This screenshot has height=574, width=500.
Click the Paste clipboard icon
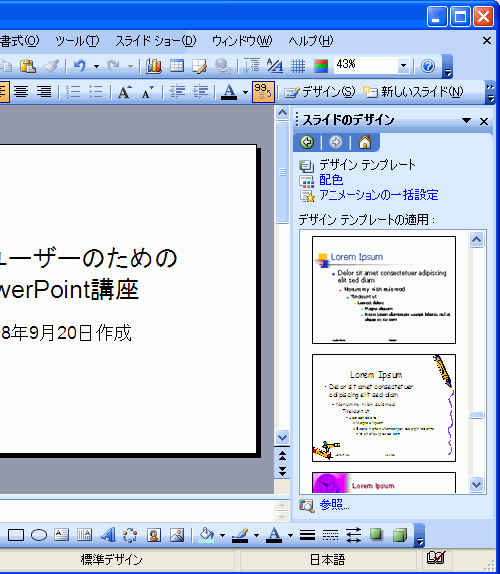tap(27, 66)
